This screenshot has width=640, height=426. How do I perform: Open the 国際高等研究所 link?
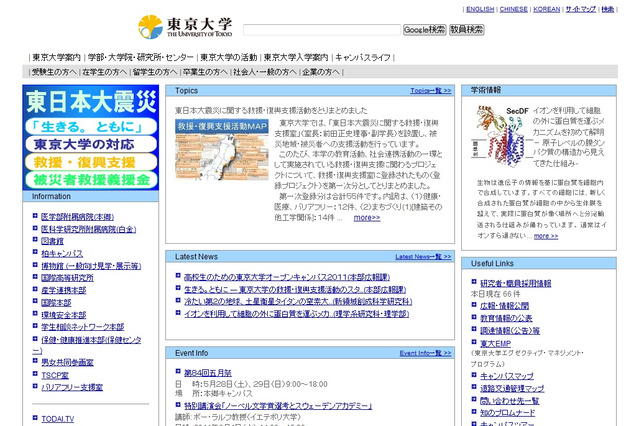(x=67, y=278)
